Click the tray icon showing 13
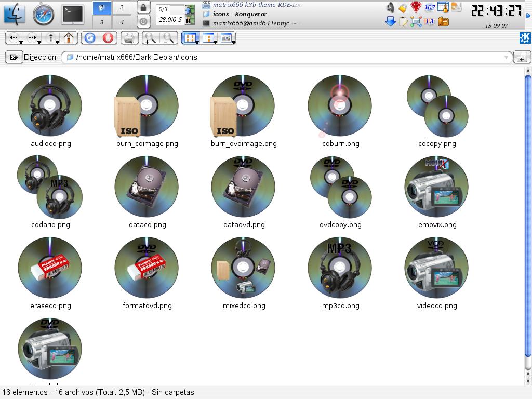Image resolution: width=532 pixels, height=399 pixels. (430, 21)
